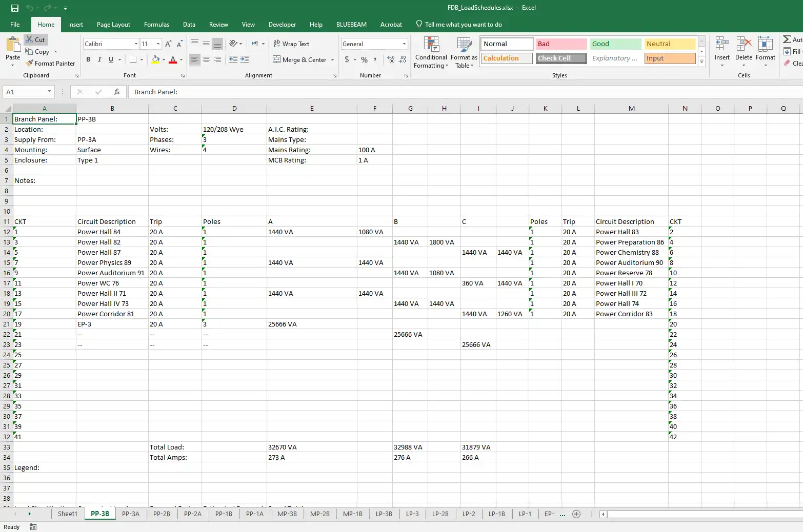This screenshot has width=803, height=532.
Task: Click the Insert Function fx icon
Action: (x=117, y=92)
